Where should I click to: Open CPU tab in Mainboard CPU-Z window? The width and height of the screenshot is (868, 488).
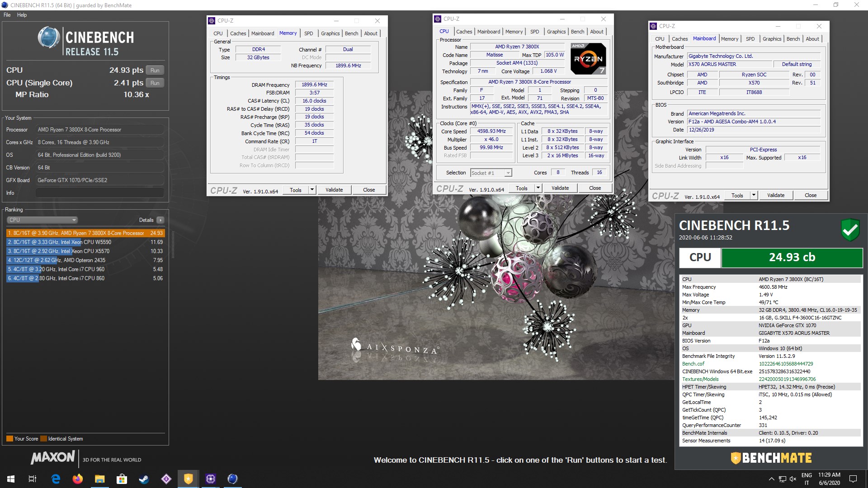coord(660,39)
